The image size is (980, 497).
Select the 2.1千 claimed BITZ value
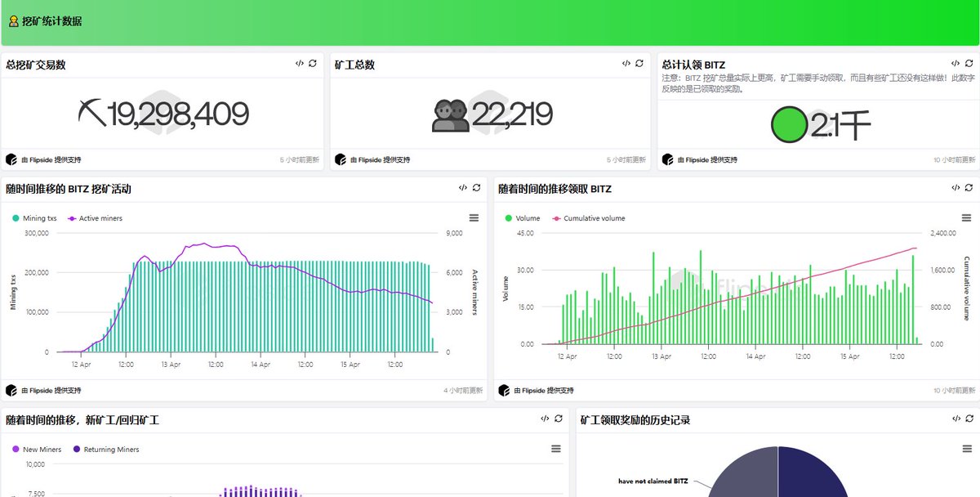pyautogui.click(x=840, y=125)
